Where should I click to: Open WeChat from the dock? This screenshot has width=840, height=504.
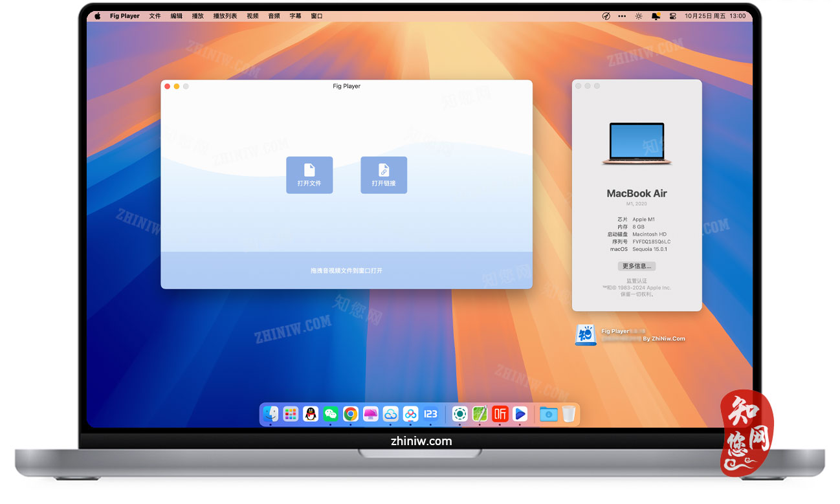click(331, 414)
